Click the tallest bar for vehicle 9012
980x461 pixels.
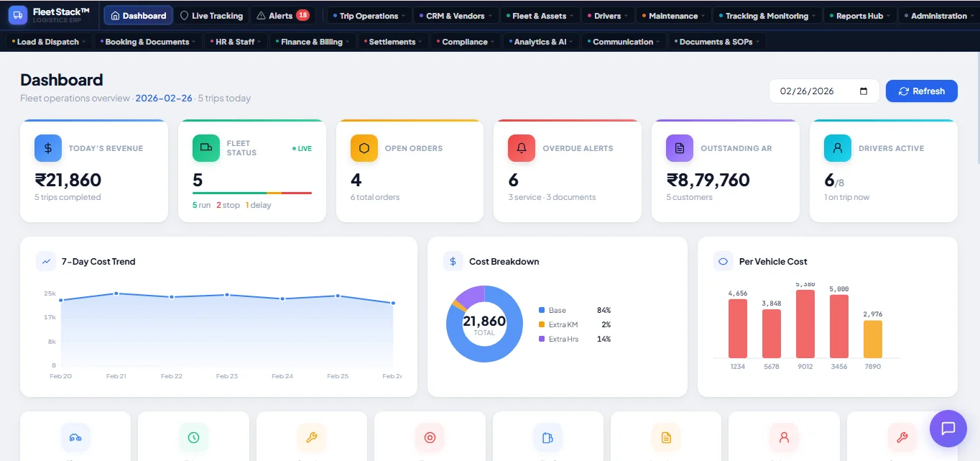click(805, 324)
